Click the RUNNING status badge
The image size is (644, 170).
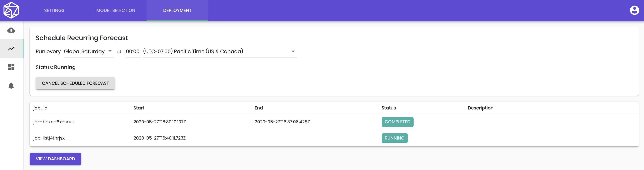(394, 138)
